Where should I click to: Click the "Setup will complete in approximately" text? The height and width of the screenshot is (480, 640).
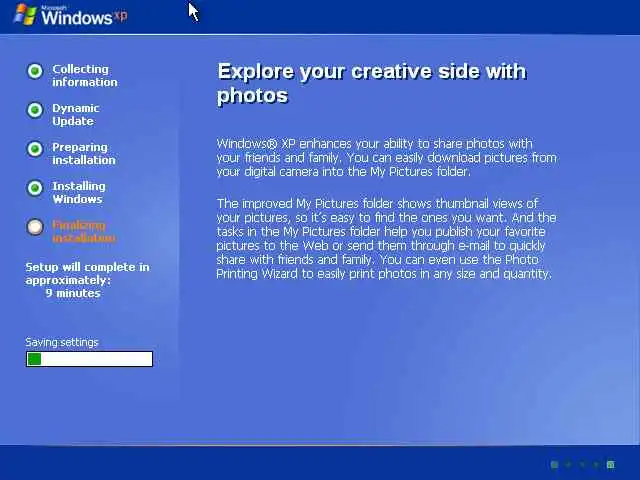(x=87, y=273)
